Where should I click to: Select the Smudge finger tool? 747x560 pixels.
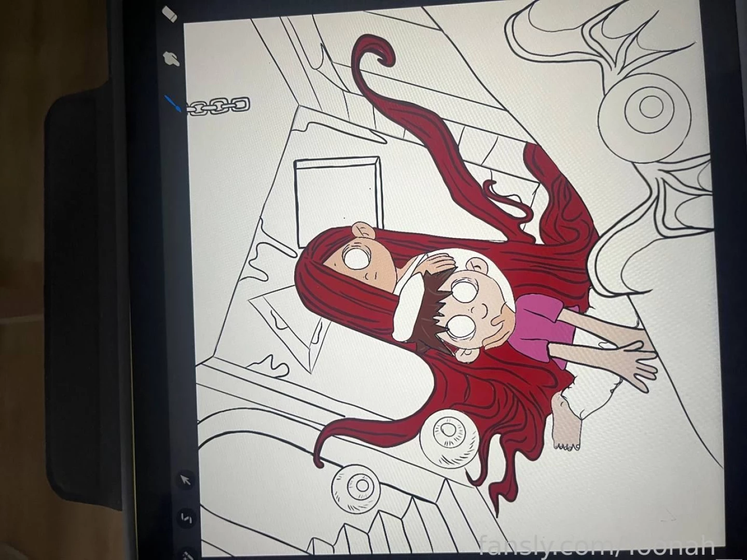(x=171, y=59)
